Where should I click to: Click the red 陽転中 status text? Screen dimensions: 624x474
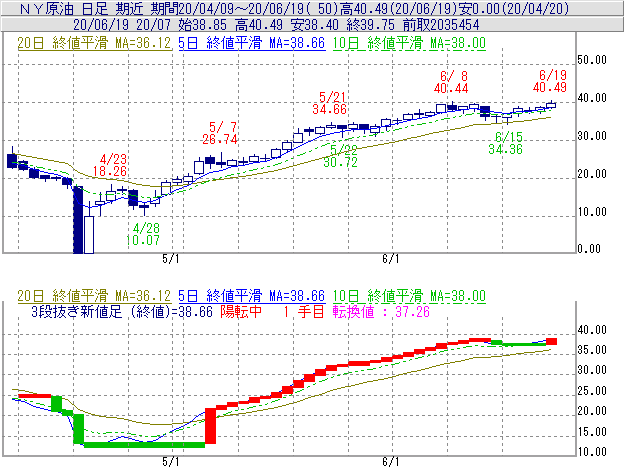tap(241, 312)
